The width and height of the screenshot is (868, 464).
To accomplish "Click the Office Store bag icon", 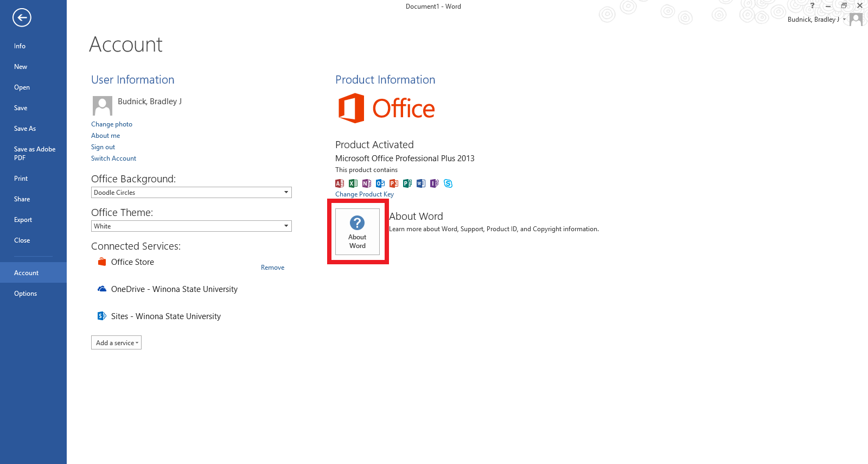I will [101, 262].
